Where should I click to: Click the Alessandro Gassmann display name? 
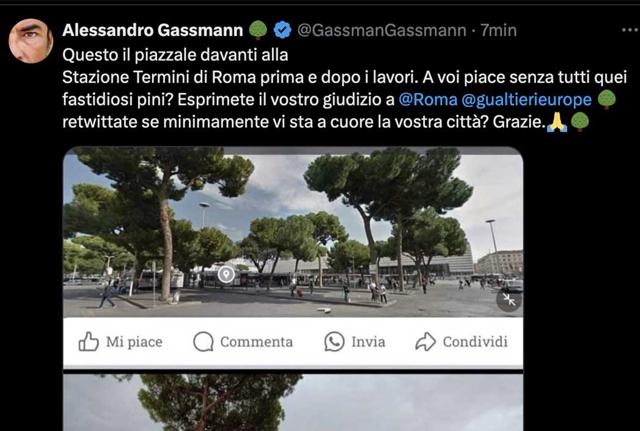click(153, 30)
